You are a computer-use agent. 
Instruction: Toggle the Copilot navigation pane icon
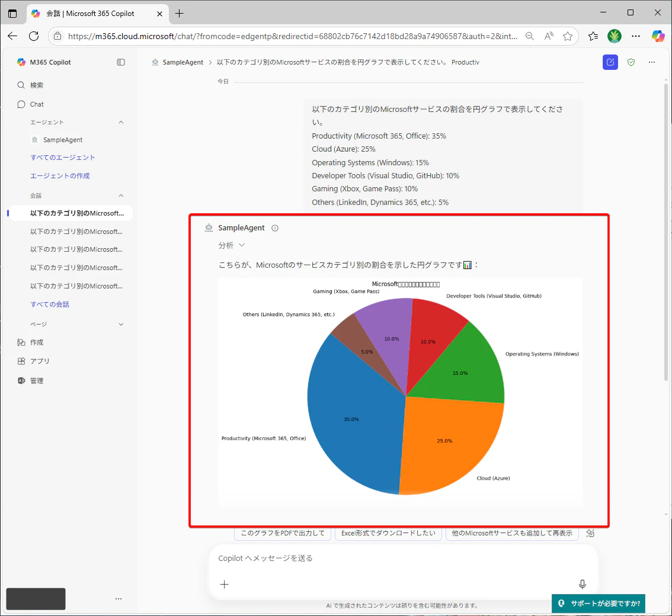[x=121, y=62]
